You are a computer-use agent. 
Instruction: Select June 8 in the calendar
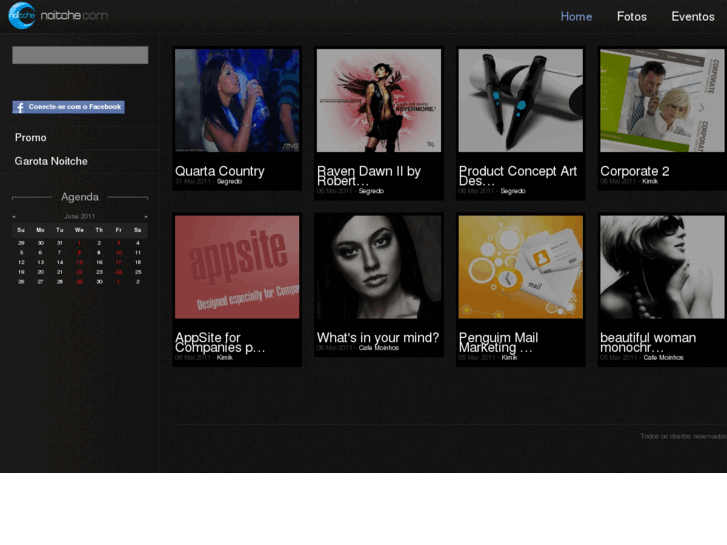click(x=79, y=253)
